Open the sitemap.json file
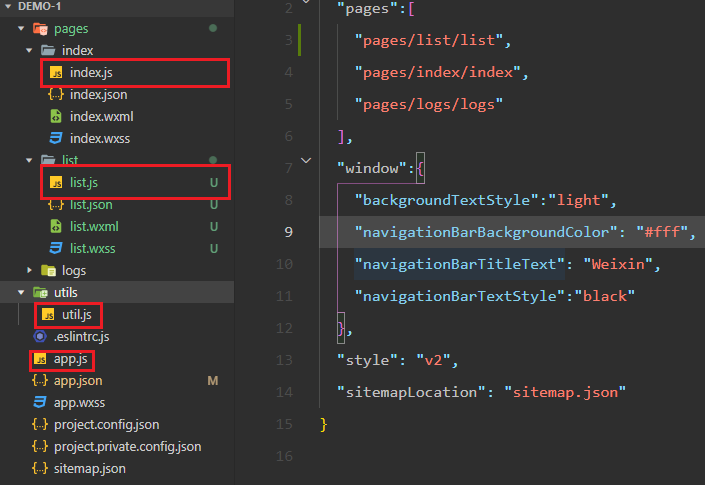Image resolution: width=705 pixels, height=485 pixels. pos(89,468)
